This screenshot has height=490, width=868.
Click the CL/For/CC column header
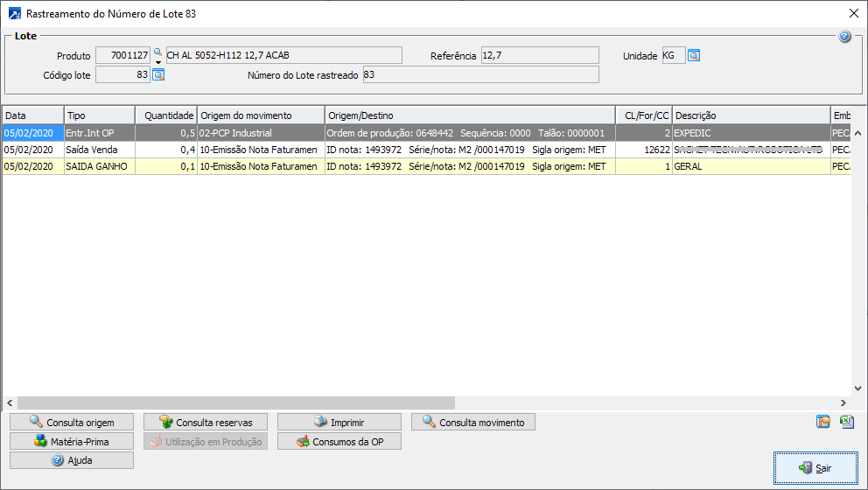click(644, 115)
